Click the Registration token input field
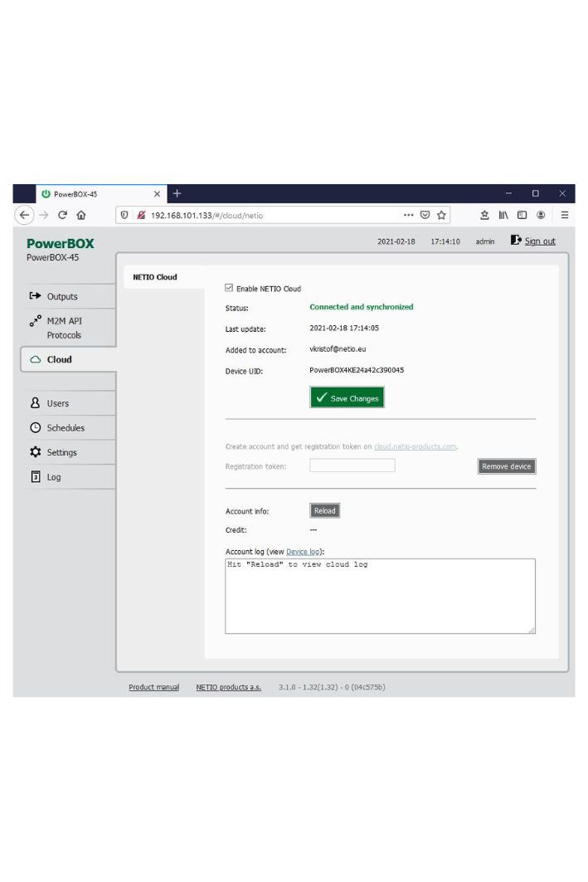 (x=352, y=465)
